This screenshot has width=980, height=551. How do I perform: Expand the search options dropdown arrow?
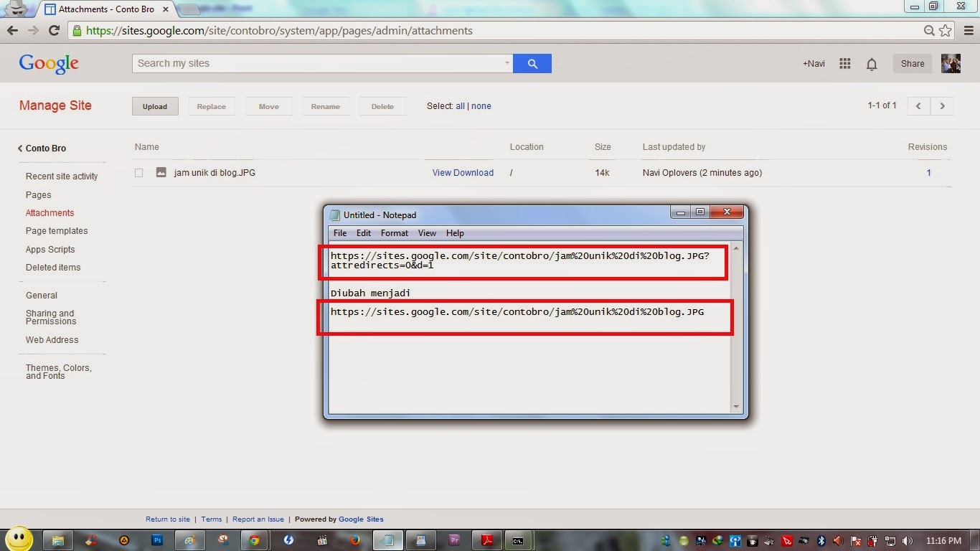[507, 63]
